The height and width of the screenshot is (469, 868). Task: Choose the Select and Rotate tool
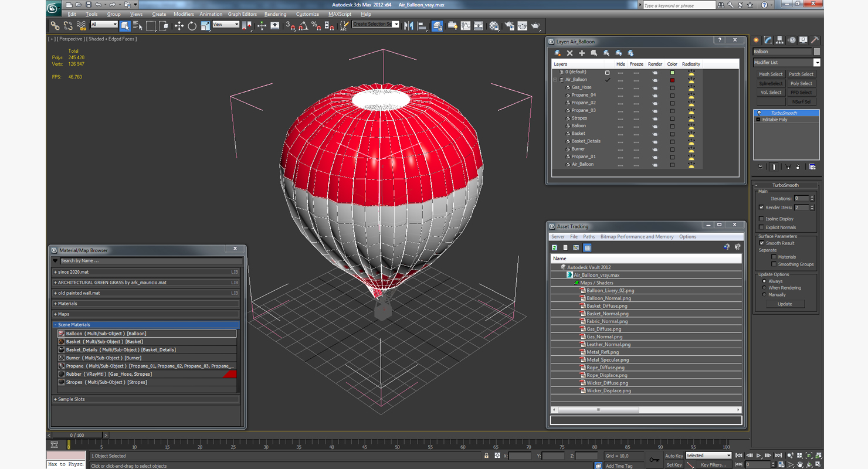pyautogui.click(x=192, y=26)
